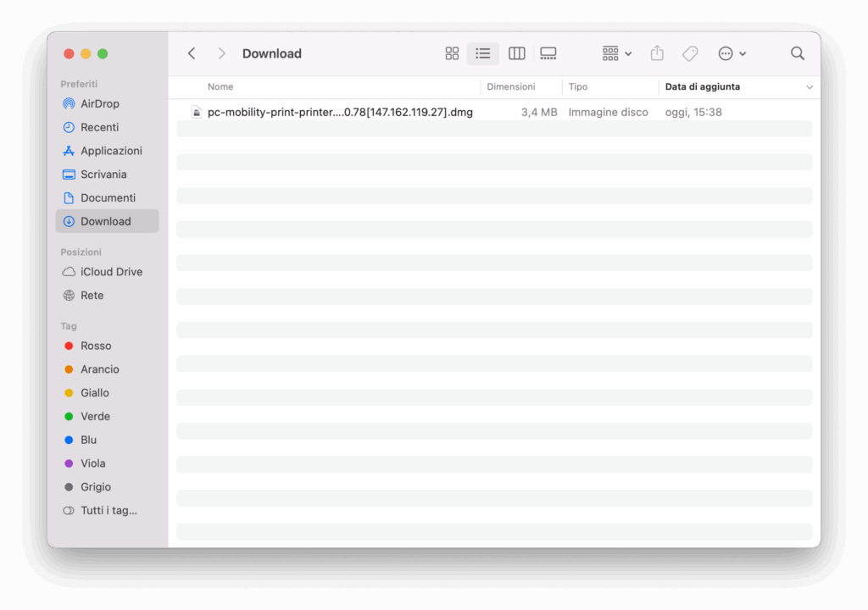Click the tag icon in toolbar
Viewport: 868px width, 610px height.
690,53
